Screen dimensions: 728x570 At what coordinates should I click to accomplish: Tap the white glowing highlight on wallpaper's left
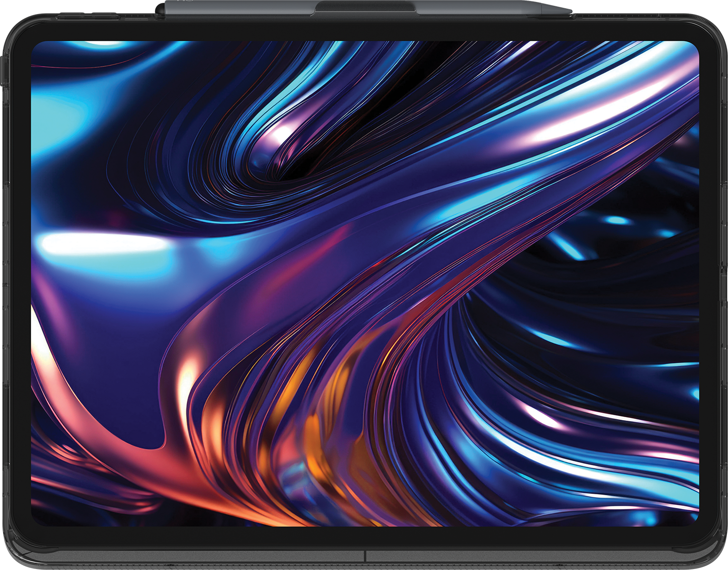pyautogui.click(x=102, y=244)
